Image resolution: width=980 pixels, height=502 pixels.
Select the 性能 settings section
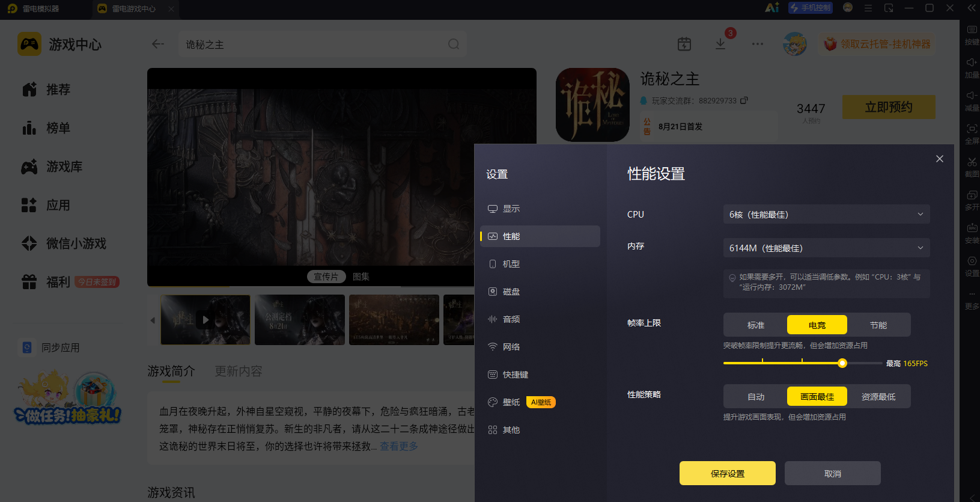[x=540, y=236]
